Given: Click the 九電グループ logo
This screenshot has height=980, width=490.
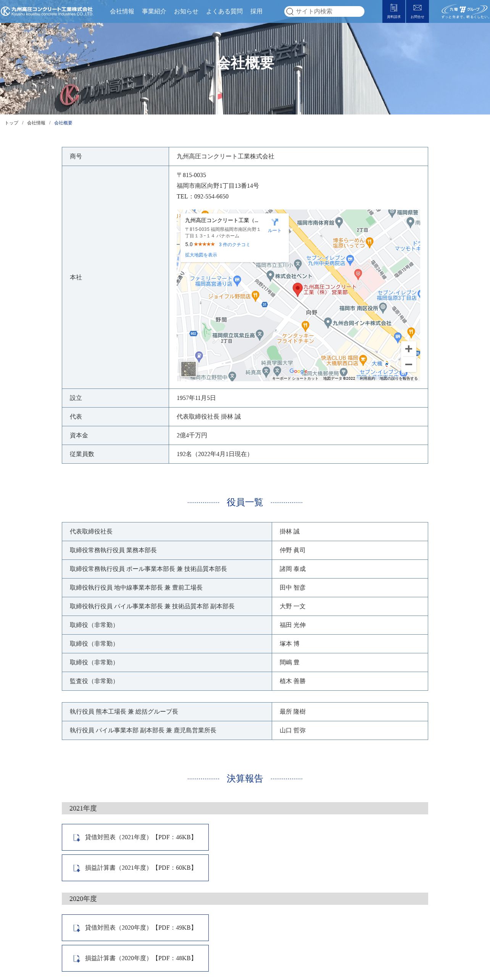Looking at the screenshot, I should pyautogui.click(x=465, y=11).
